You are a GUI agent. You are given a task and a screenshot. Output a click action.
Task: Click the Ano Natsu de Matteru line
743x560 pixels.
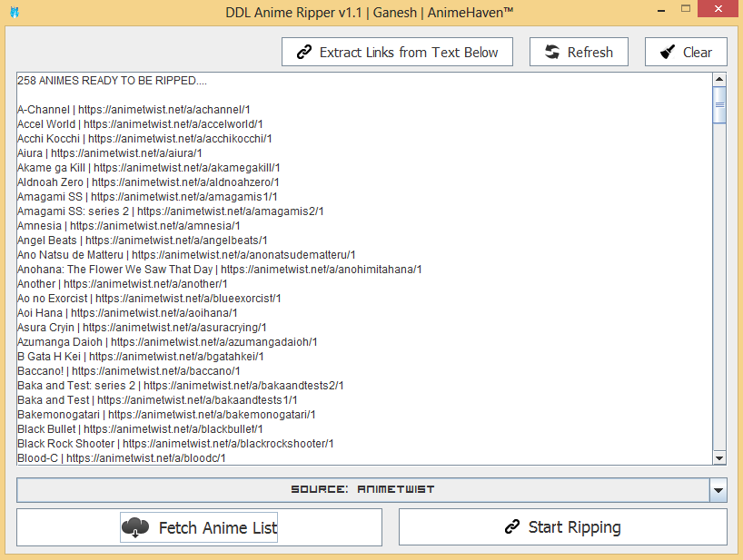point(186,255)
